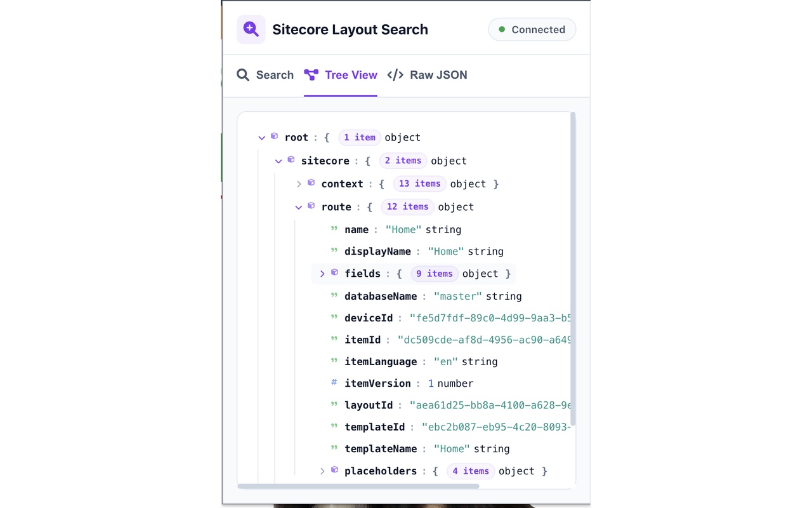Click the Search tab magnifier icon
The width and height of the screenshot is (812, 508).
pyautogui.click(x=243, y=75)
